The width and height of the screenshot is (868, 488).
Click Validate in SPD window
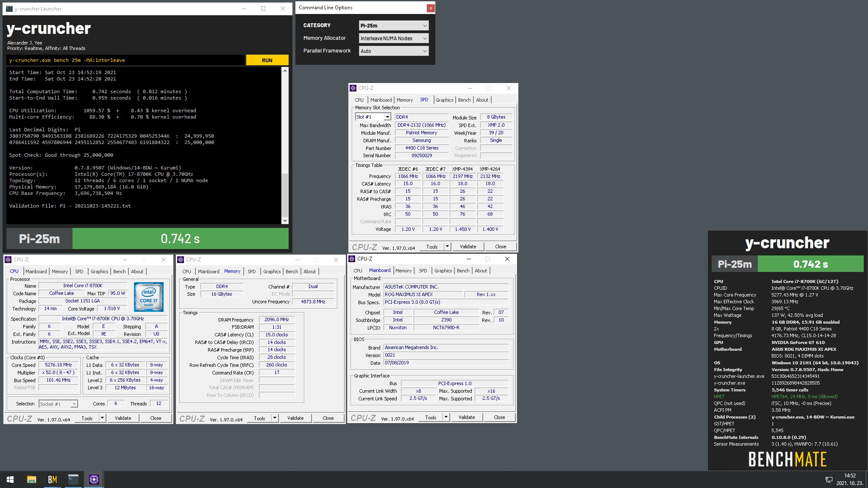(468, 247)
